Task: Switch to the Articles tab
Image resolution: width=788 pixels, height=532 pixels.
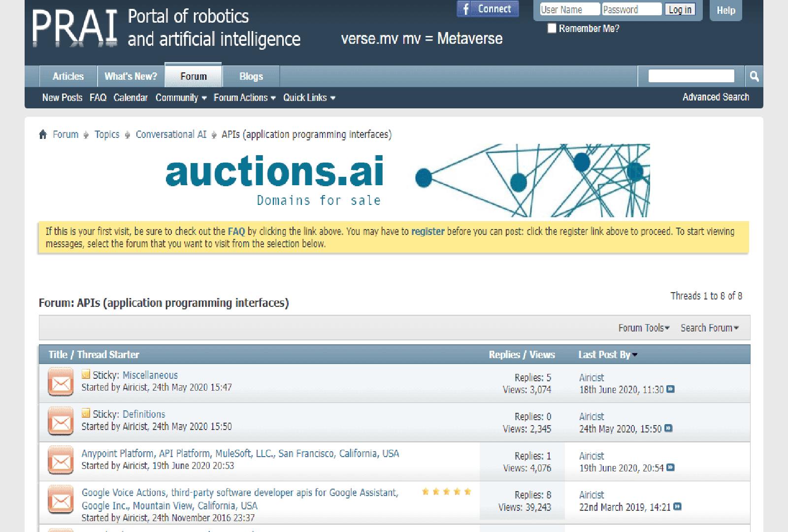Action: click(68, 76)
